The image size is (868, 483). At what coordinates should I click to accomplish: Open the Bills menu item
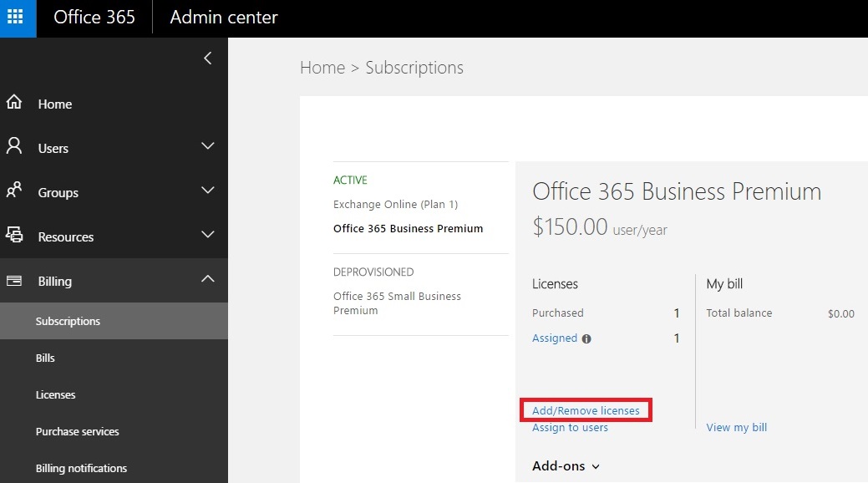[x=45, y=358]
